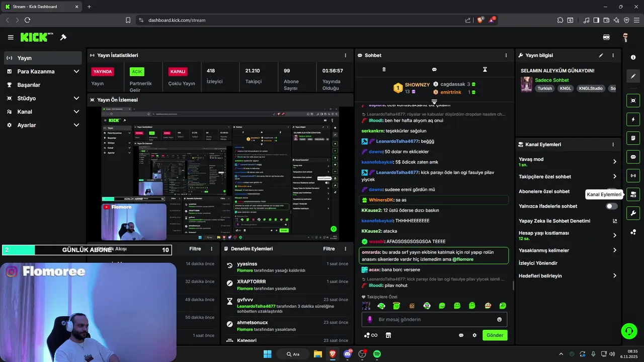Image resolution: width=644 pixels, height=362 pixels.
Task: Open the Denetim Eylemleri three-dot menu
Action: (x=345, y=248)
